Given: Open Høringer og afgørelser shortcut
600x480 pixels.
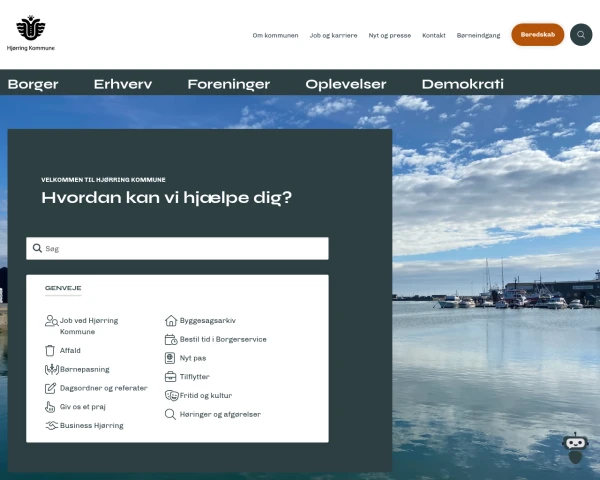Looking at the screenshot, I should pyautogui.click(x=220, y=414).
